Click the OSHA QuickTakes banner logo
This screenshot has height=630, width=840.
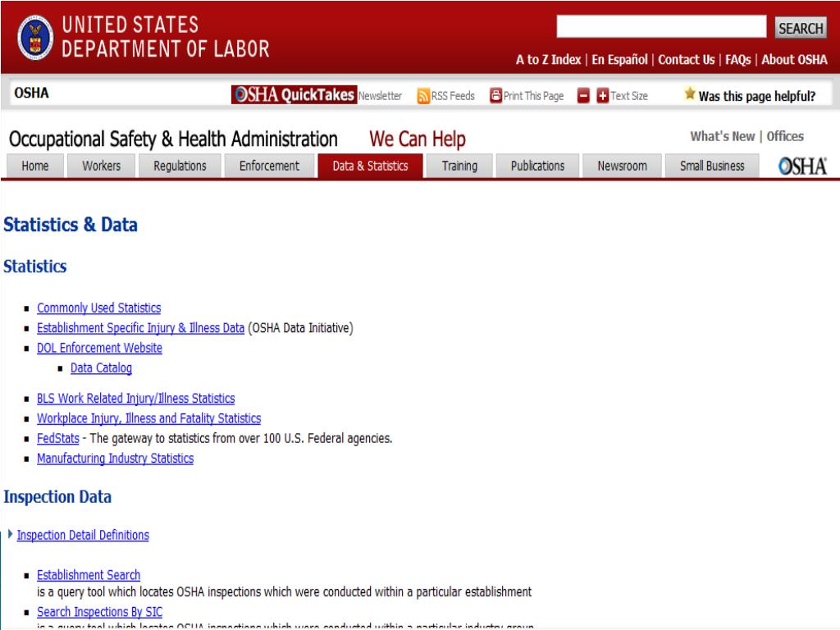click(294, 95)
